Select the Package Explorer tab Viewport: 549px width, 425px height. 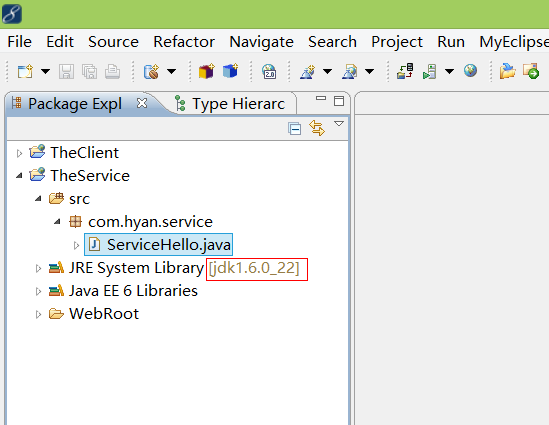pos(75,104)
